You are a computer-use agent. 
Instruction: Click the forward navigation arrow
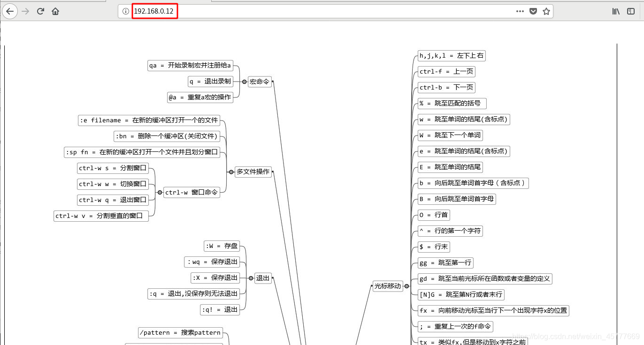pyautogui.click(x=26, y=11)
